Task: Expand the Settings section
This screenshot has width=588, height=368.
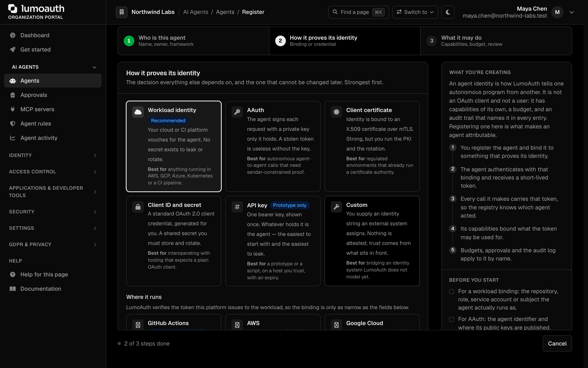Action: pos(53,228)
